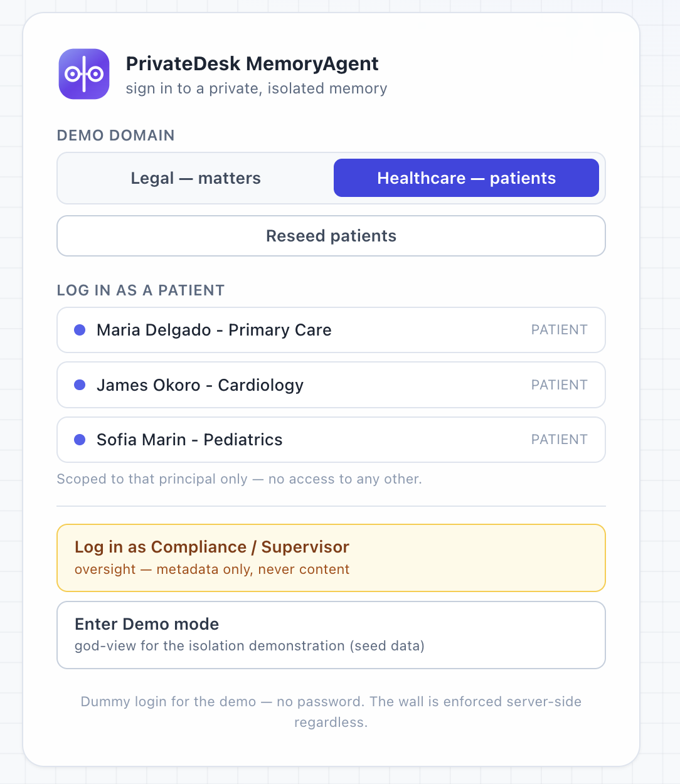Click the blue dot beside James Okoro
Screen dimensions: 680x784
click(x=80, y=384)
